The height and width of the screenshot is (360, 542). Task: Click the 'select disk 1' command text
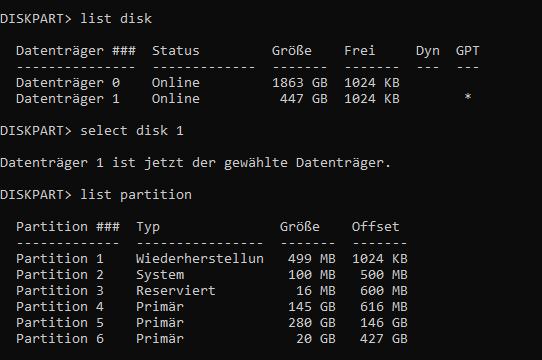132,131
